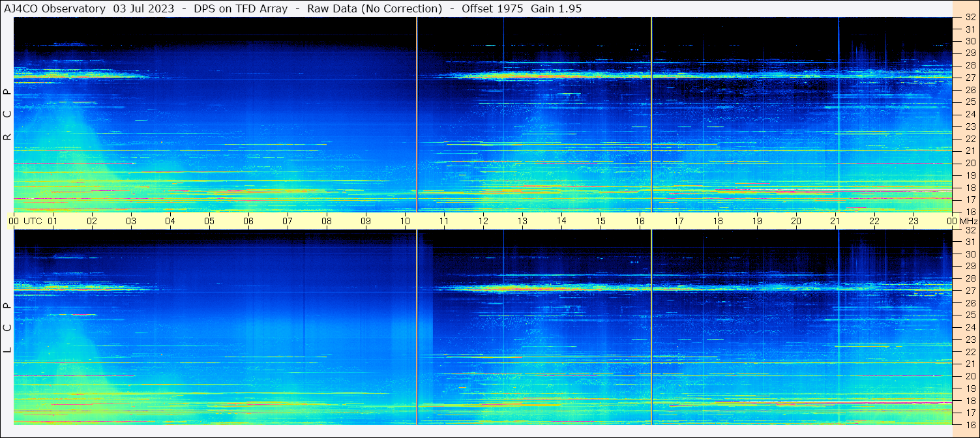Click the 21 hour label on the time axis

click(x=835, y=221)
